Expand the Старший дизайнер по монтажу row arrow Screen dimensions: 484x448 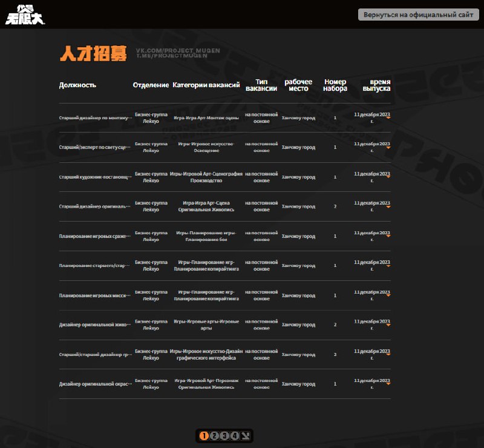[x=388, y=117]
